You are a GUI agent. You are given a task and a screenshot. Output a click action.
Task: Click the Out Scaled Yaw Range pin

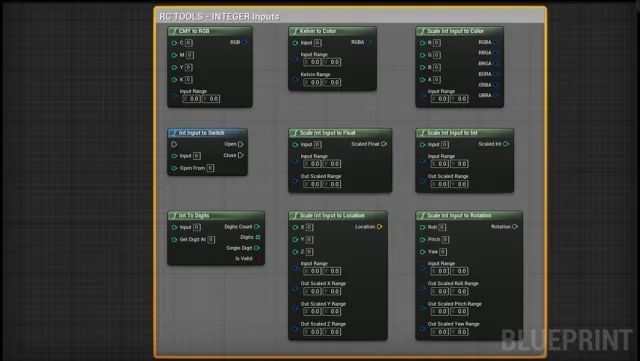(x=422, y=328)
